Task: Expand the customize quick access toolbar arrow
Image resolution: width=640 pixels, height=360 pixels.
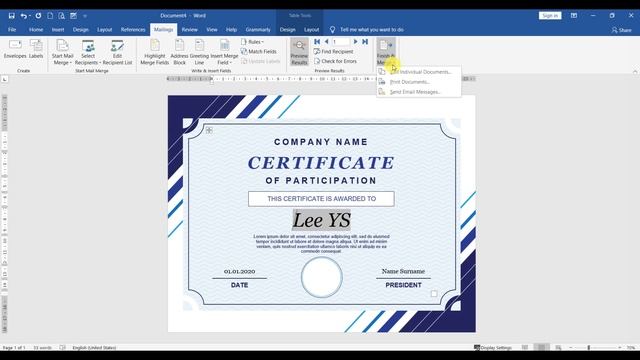Action: [85, 16]
